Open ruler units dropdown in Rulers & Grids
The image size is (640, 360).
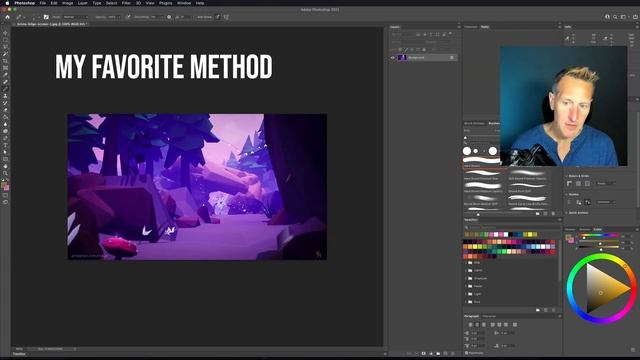click(x=606, y=184)
